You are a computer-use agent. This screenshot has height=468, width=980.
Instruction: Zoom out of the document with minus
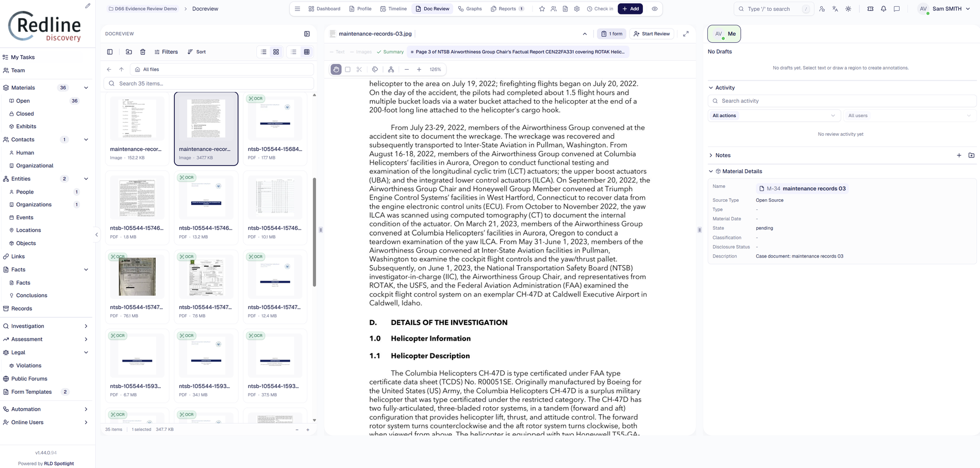[x=407, y=69]
